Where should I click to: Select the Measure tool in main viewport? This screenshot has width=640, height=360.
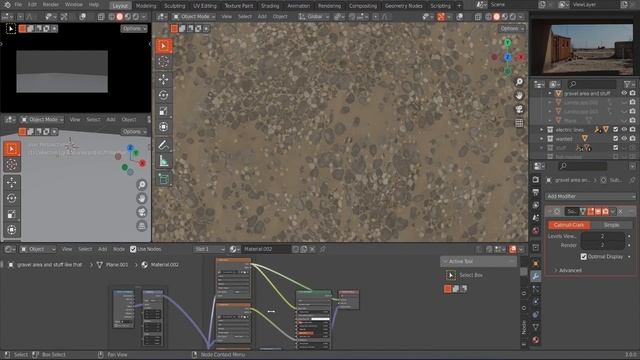pos(163,161)
